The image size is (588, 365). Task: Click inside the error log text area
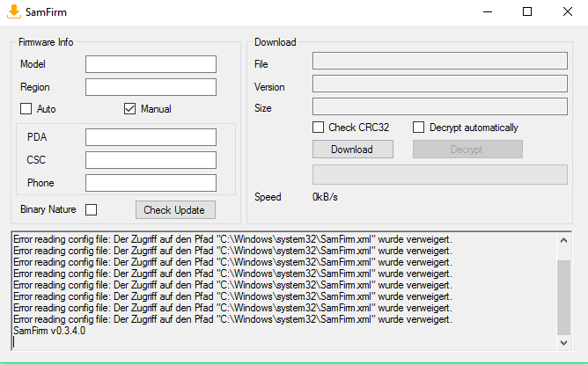point(283,291)
